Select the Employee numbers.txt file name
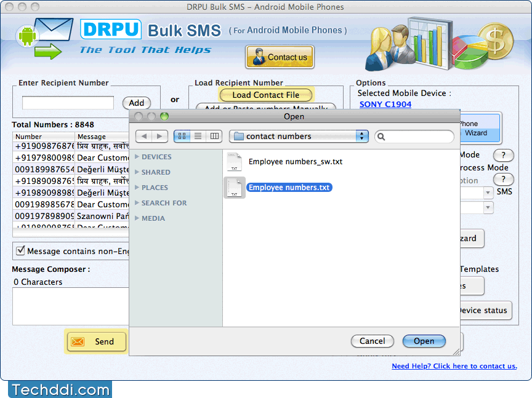This screenshot has height=398, width=532. (289, 188)
